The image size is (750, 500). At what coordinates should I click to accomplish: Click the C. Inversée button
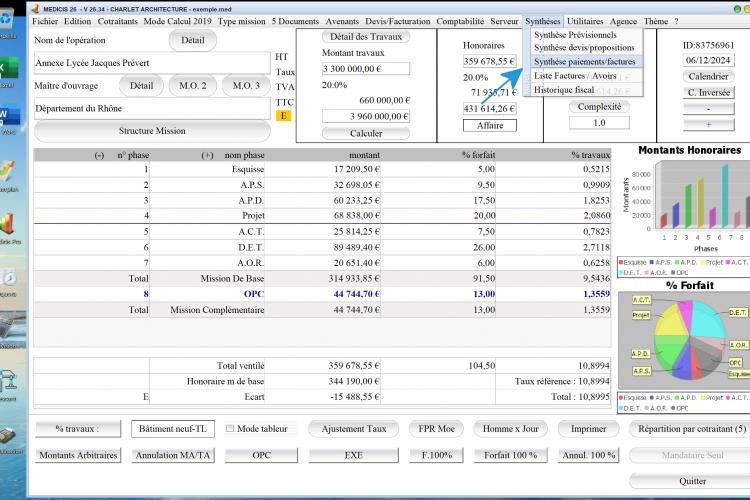[x=708, y=92]
